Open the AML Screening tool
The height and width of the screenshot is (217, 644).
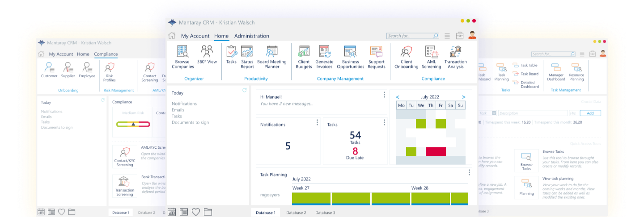pos(431,57)
